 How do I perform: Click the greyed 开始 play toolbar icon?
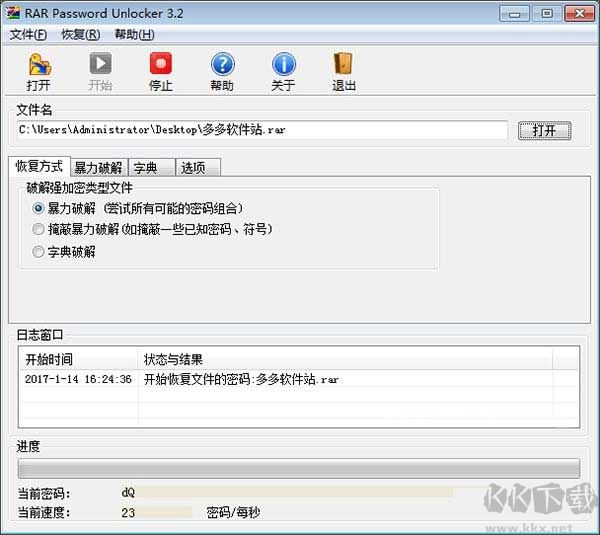(100, 64)
